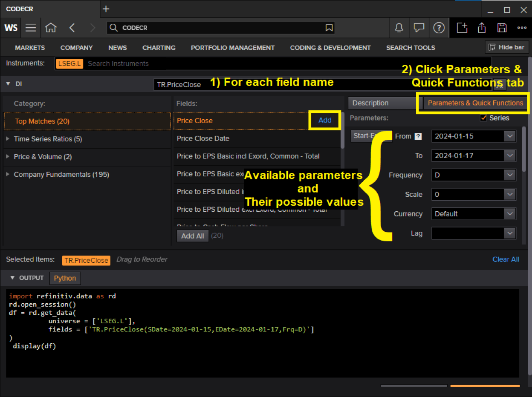Image resolution: width=532 pixels, height=397 pixels.
Task: Click the save disk icon
Action: [x=502, y=28]
